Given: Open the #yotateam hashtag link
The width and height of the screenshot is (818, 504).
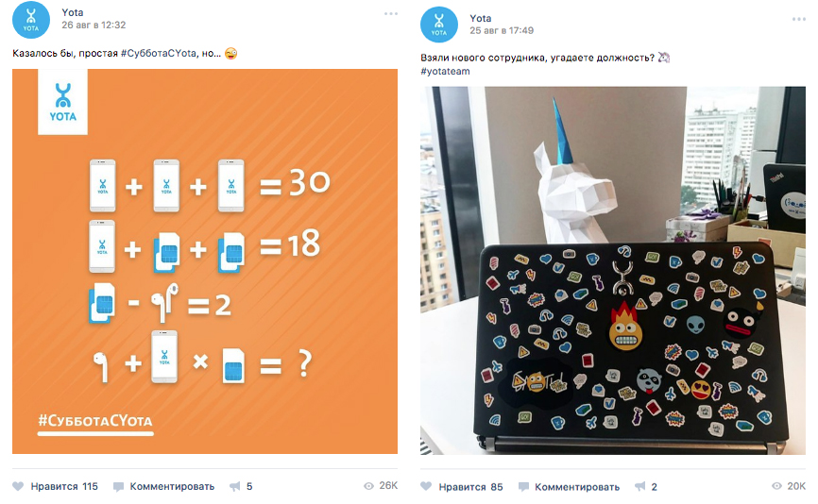Looking at the screenshot, I should [445, 72].
